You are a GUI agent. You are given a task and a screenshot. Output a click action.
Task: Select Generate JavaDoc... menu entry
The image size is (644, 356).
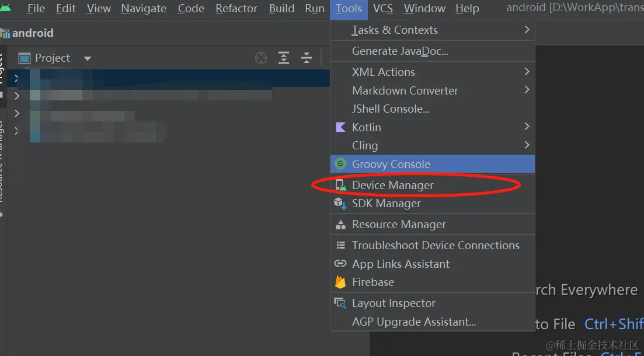pos(433,51)
